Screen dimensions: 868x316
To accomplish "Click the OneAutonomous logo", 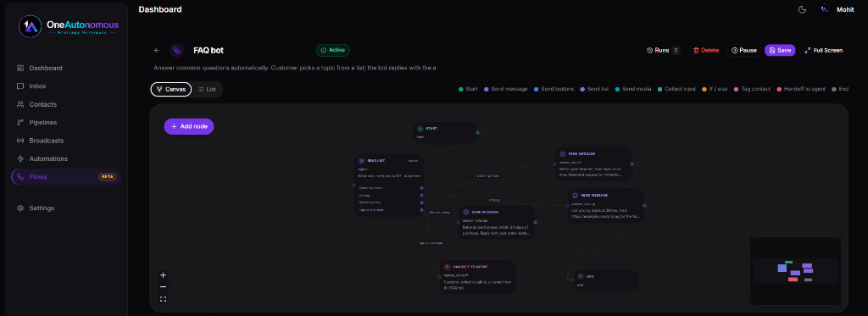I will 68,26.
